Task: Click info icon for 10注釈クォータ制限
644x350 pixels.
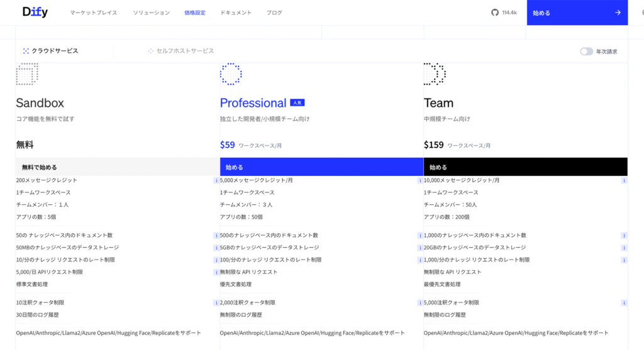Action: tap(216, 303)
